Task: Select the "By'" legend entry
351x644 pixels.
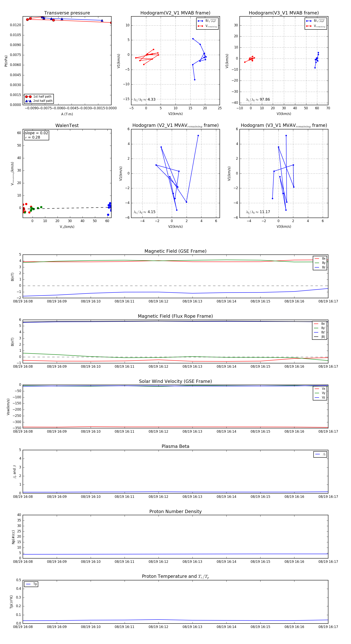Action: pyautogui.click(x=320, y=328)
